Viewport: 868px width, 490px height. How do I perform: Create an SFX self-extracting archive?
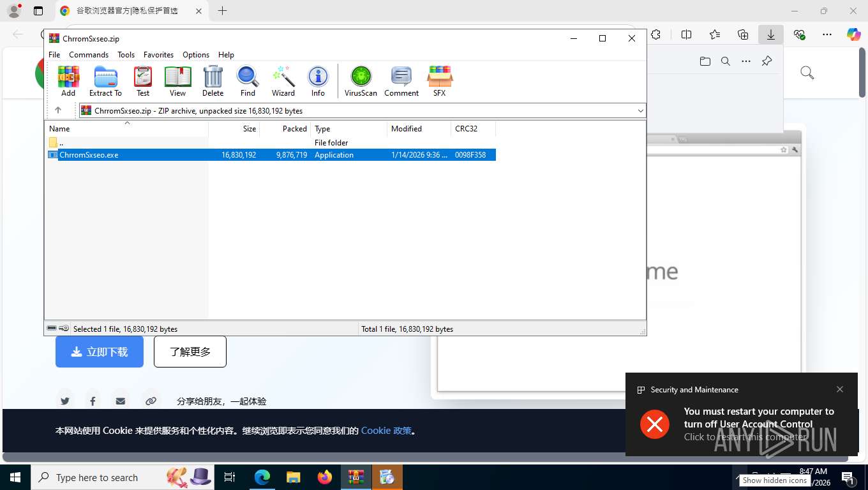point(439,81)
